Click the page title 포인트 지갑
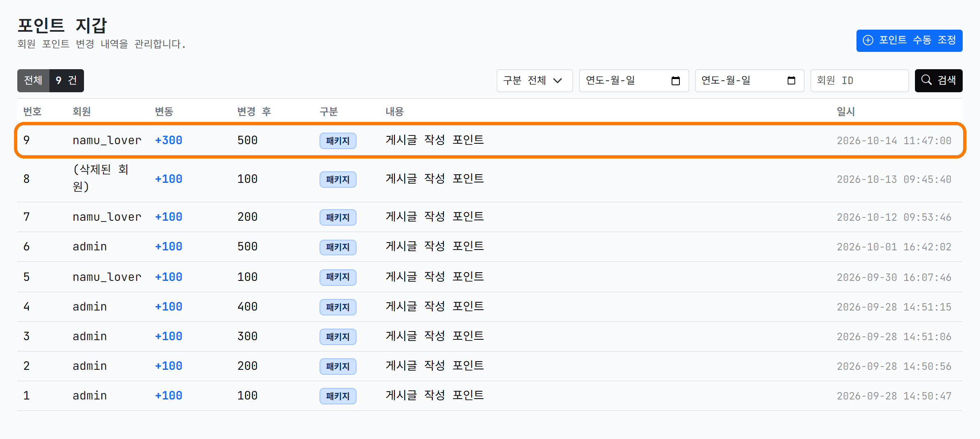 point(62,26)
